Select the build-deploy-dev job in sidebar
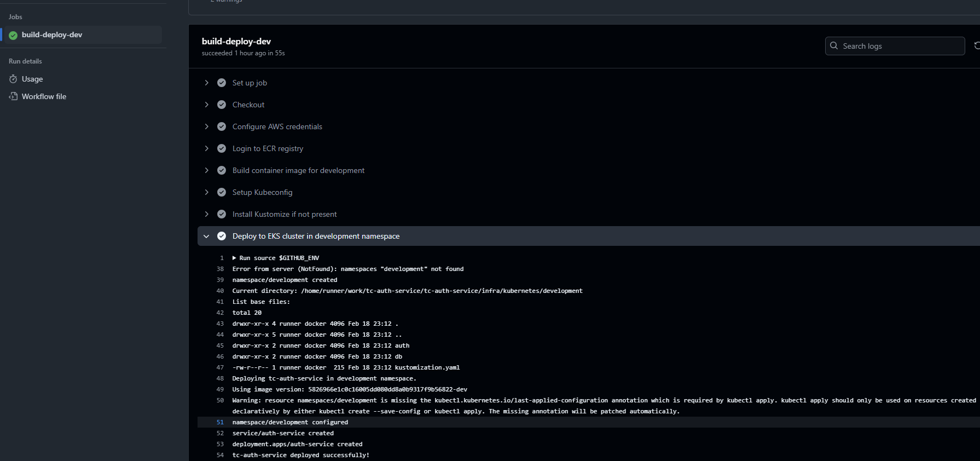The image size is (980, 461). (x=83, y=34)
